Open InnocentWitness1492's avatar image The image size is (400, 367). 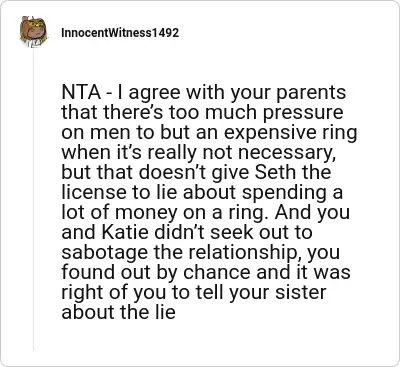click(x=33, y=32)
